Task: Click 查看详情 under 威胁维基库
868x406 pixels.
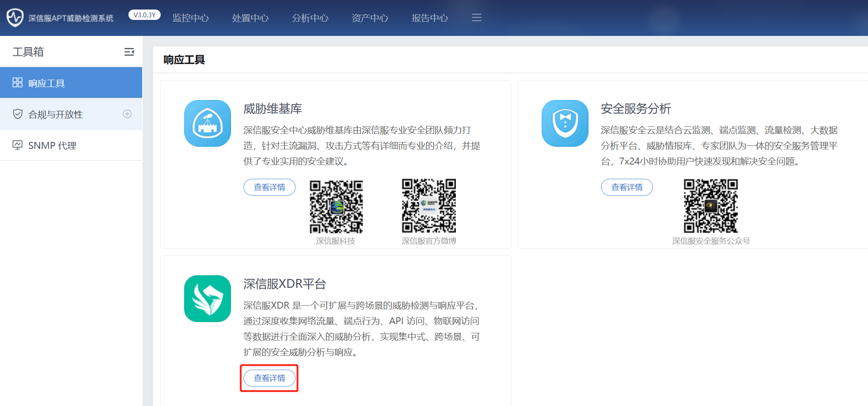Action: (269, 187)
